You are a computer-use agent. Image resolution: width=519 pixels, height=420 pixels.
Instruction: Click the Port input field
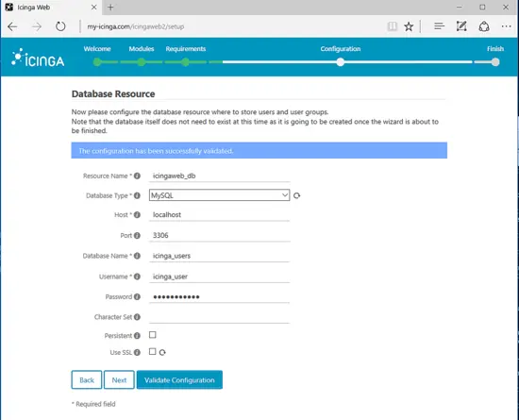pos(220,235)
